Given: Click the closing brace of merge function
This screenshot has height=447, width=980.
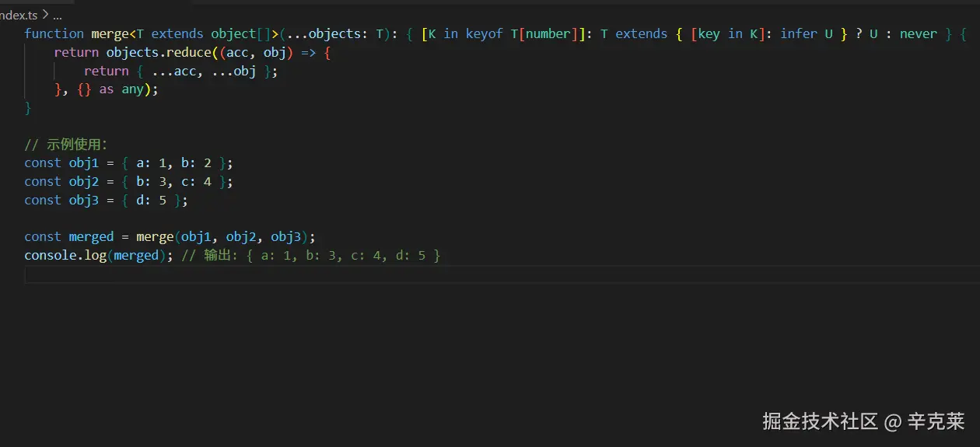Looking at the screenshot, I should [28, 108].
